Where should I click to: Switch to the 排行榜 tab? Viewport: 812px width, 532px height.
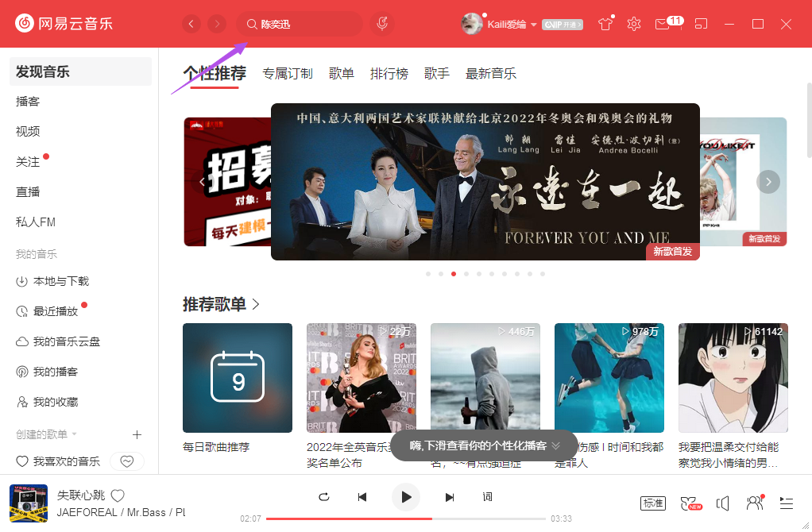click(x=389, y=73)
